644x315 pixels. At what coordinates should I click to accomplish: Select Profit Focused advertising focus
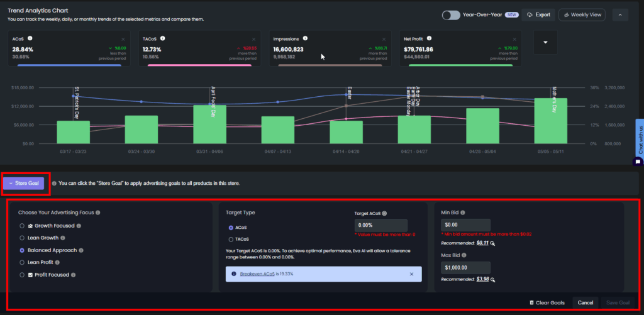click(22, 275)
